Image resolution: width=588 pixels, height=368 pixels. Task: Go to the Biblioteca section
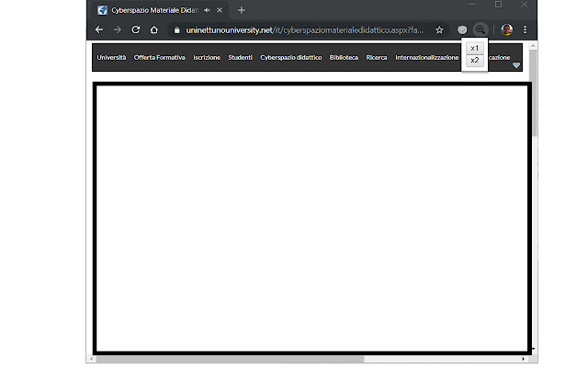coord(344,57)
